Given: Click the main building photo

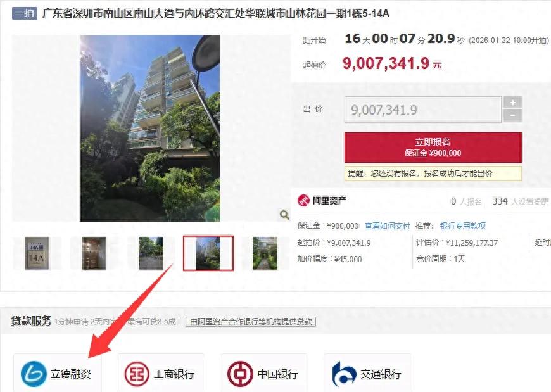Looking at the screenshot, I should click(149, 128).
